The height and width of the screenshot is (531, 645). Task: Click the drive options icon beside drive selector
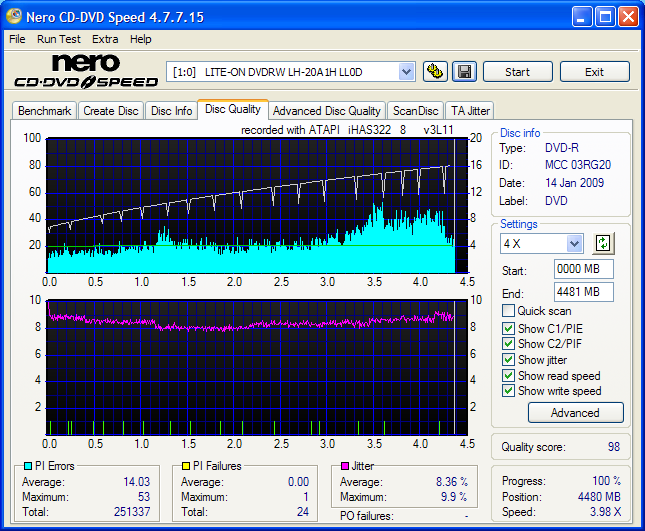(x=435, y=72)
